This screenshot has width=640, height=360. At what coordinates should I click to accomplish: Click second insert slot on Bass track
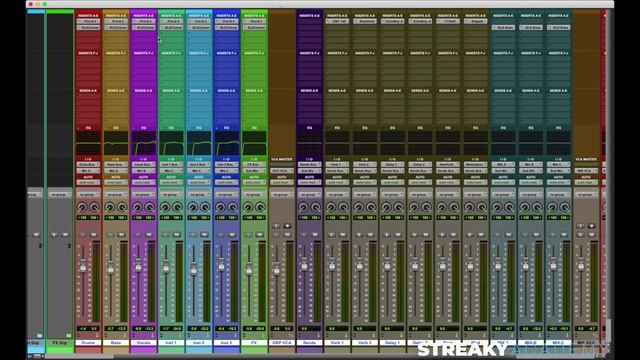[116, 27]
